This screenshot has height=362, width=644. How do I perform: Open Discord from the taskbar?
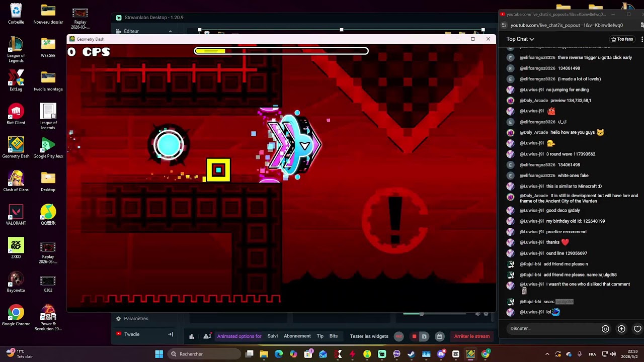[441, 354]
